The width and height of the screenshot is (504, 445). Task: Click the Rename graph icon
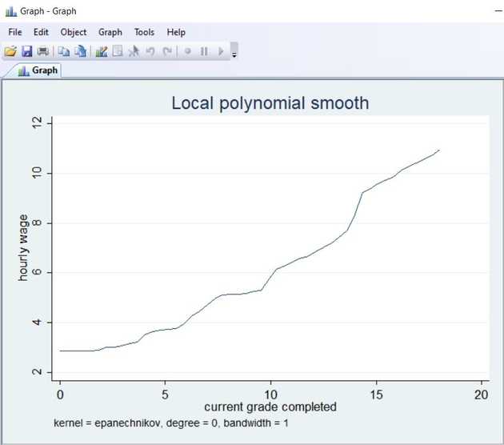pyautogui.click(x=80, y=51)
